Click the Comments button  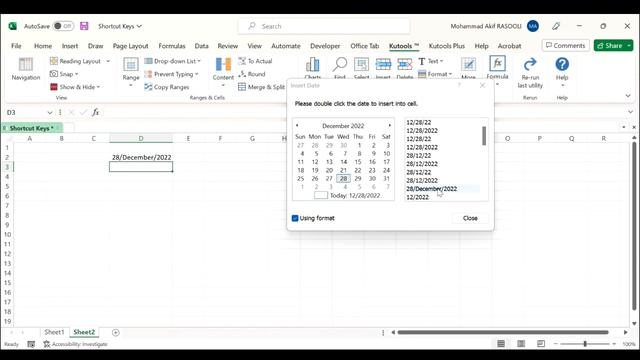(565, 46)
